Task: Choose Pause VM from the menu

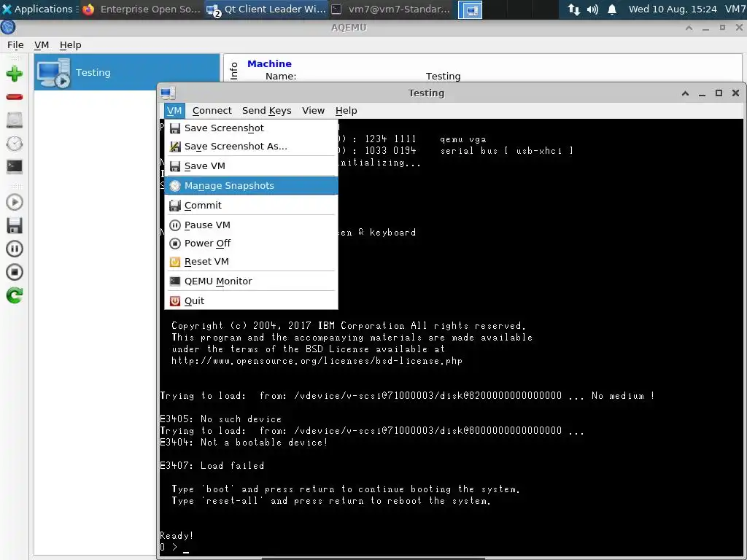Action: [x=251, y=225]
